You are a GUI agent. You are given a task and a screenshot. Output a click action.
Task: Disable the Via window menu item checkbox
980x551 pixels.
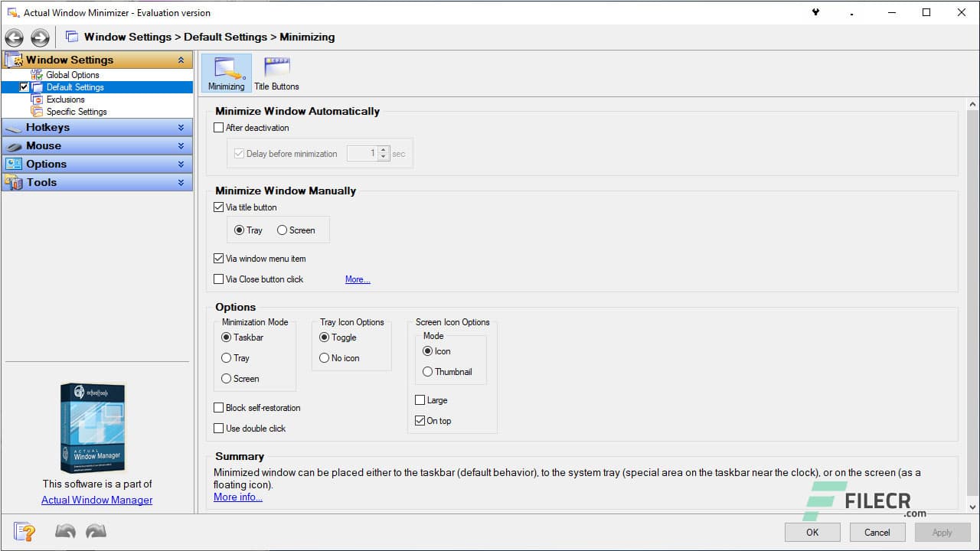pos(219,258)
